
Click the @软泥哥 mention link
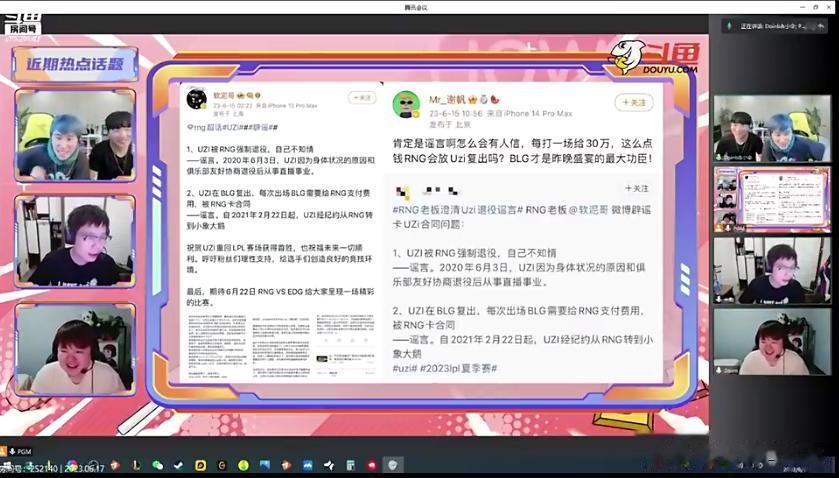tap(589, 210)
